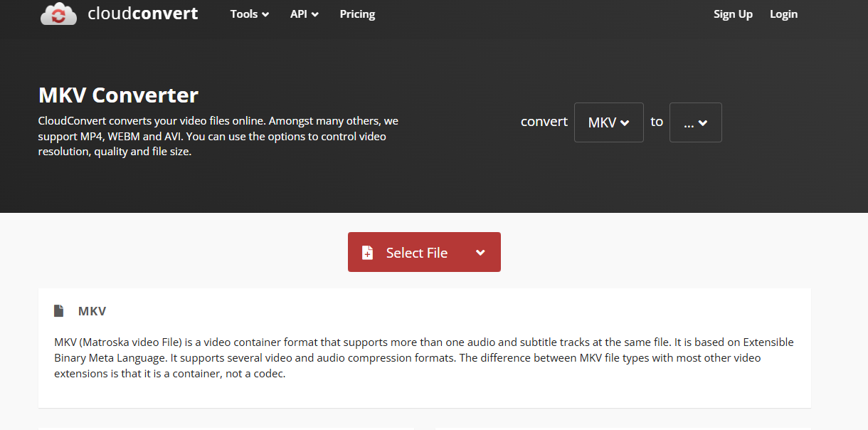Go to the Pricing page

[357, 14]
